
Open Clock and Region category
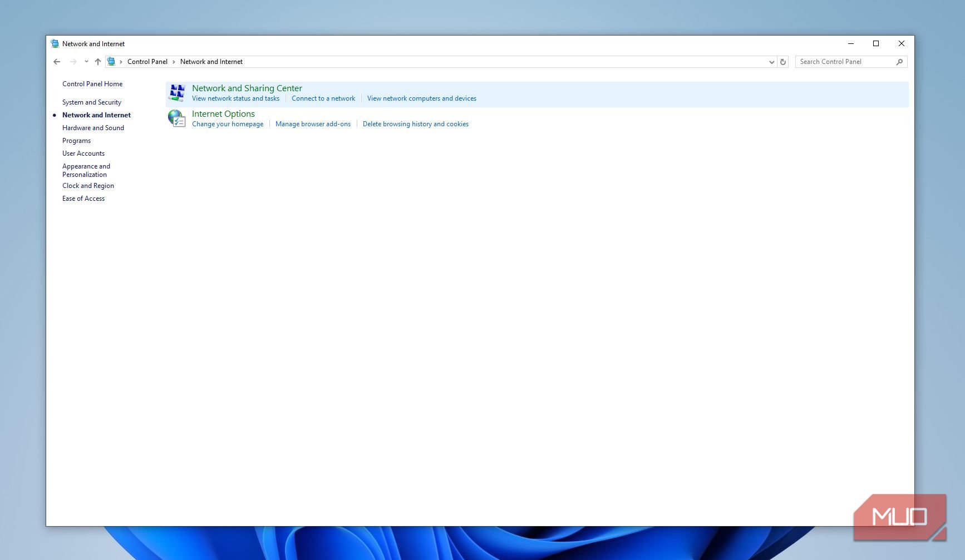coord(88,186)
